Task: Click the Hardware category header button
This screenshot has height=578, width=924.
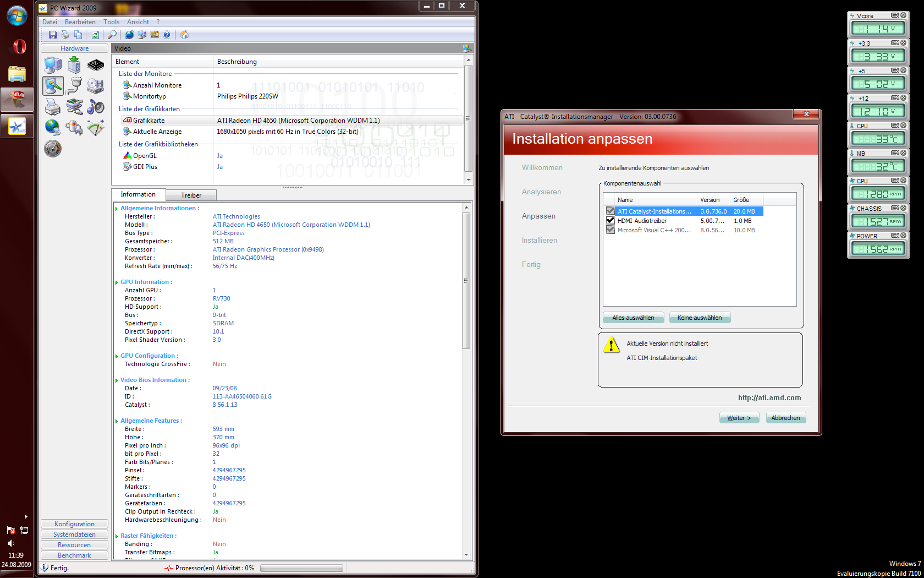Action: [x=74, y=48]
